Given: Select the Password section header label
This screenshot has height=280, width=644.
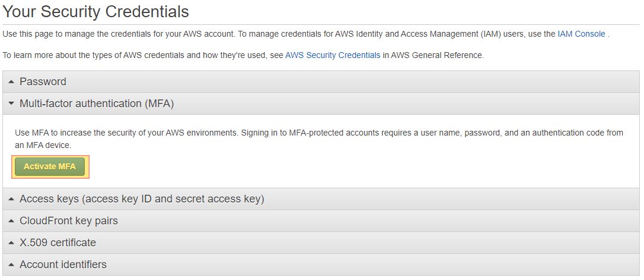Looking at the screenshot, I should tap(43, 82).
